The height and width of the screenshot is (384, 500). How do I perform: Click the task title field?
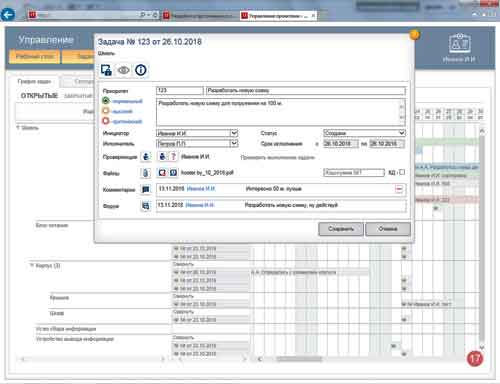click(x=306, y=91)
